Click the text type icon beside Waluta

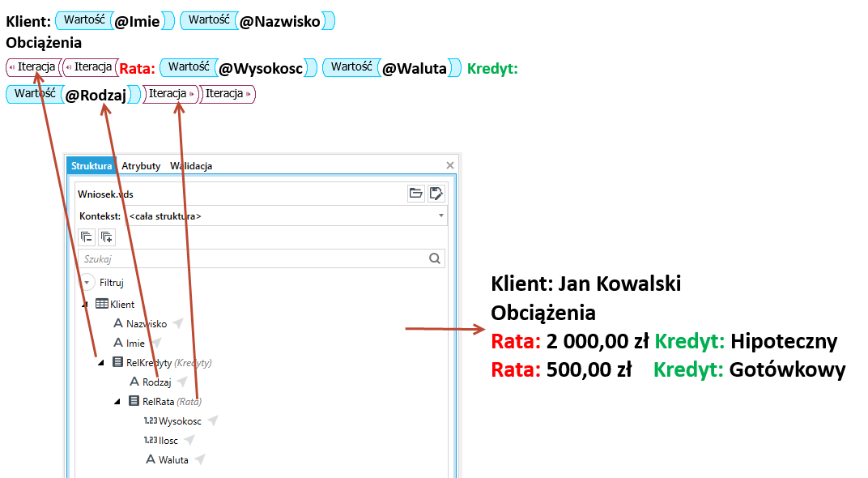(x=151, y=459)
